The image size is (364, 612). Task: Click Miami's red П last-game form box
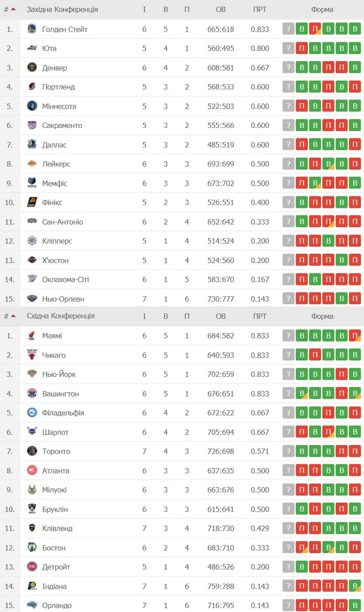click(x=354, y=336)
